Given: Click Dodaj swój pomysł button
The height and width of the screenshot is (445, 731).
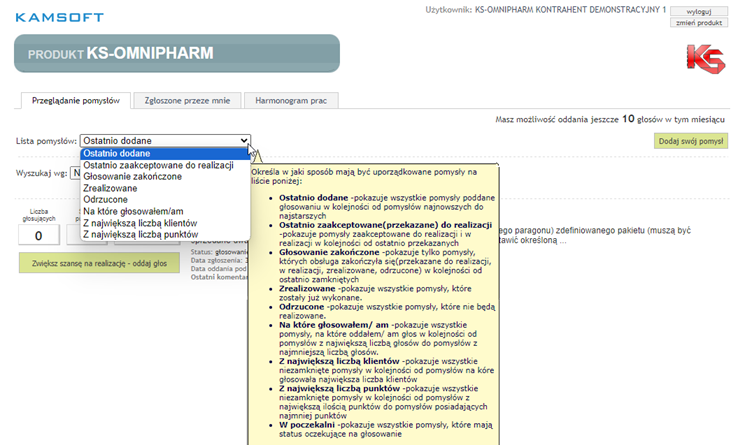Looking at the screenshot, I should 690,141.
